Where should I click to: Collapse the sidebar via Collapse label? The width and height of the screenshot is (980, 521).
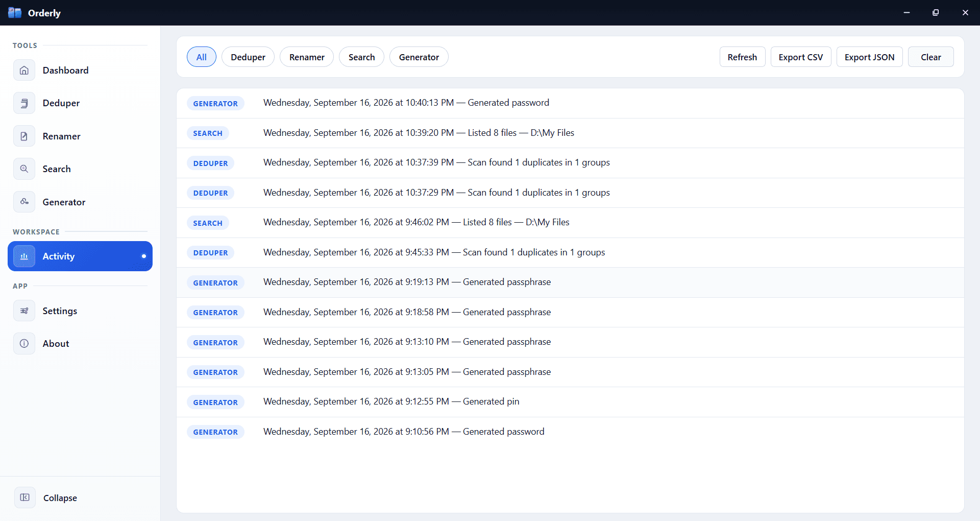click(x=60, y=498)
